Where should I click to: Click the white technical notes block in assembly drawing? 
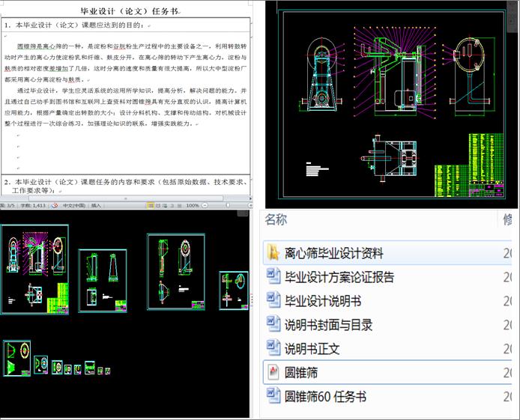coord(317,169)
